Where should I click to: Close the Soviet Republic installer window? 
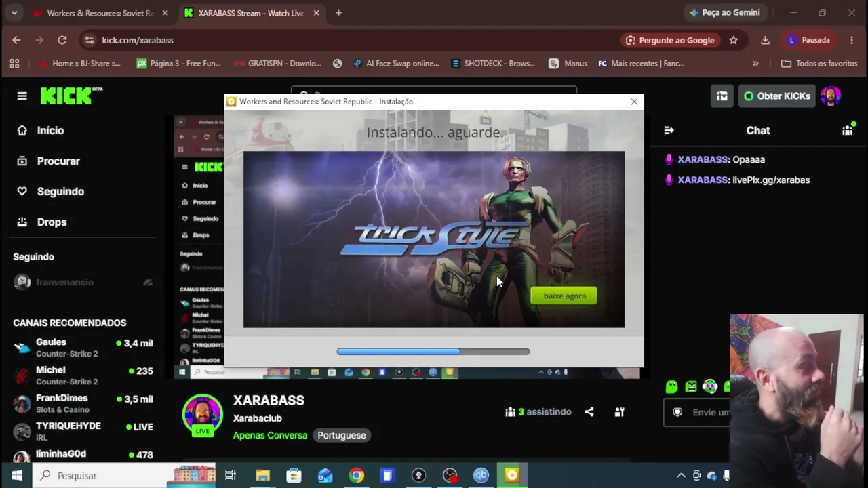(x=634, y=102)
